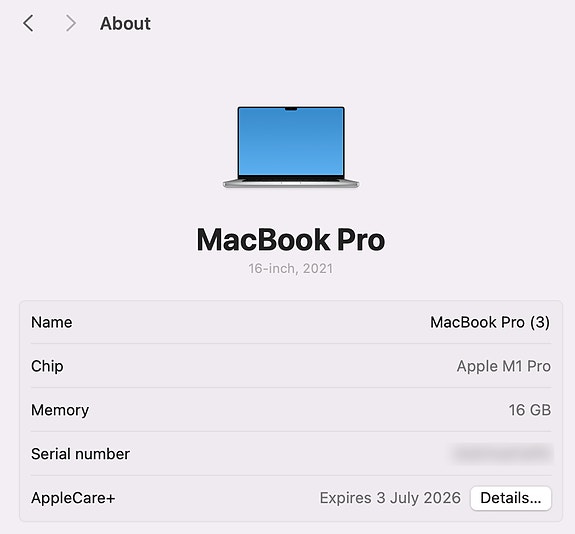Go forward using the right chevron
Image resolution: width=575 pixels, height=534 pixels.
(70, 23)
